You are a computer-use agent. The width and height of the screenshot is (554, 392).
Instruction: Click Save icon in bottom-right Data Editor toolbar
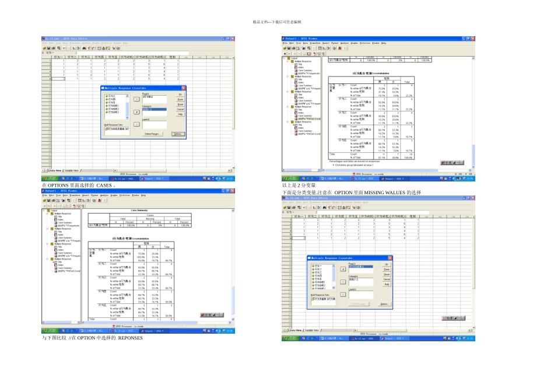[289, 208]
